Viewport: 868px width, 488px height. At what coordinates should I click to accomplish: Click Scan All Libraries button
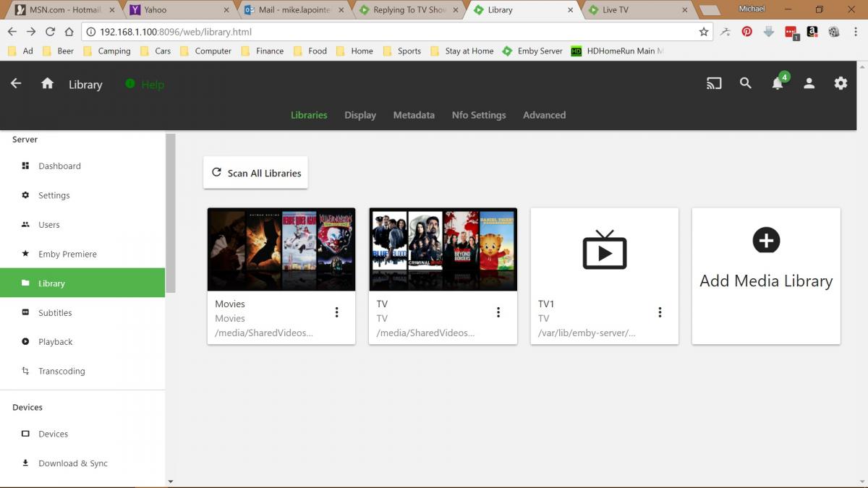pos(255,173)
